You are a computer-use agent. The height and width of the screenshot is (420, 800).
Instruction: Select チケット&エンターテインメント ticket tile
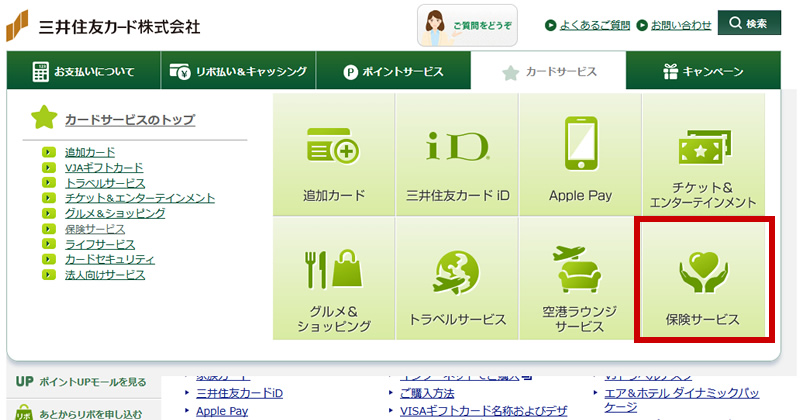703,155
